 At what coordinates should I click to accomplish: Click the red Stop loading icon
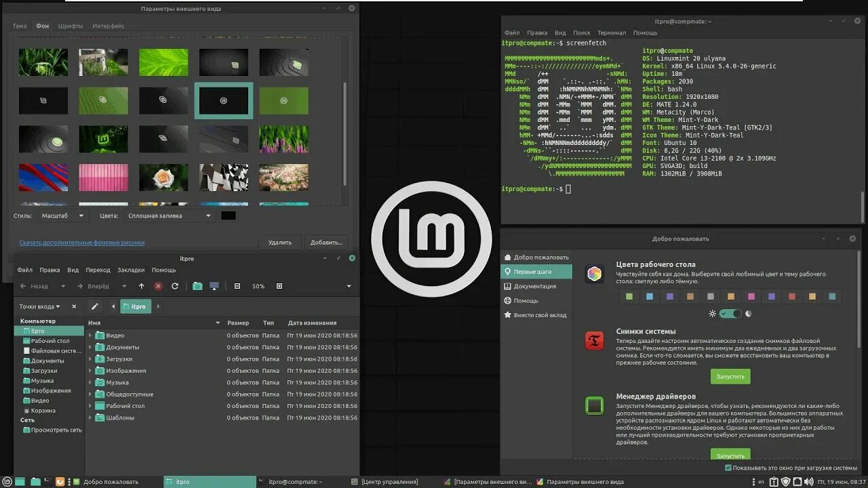[x=158, y=286]
